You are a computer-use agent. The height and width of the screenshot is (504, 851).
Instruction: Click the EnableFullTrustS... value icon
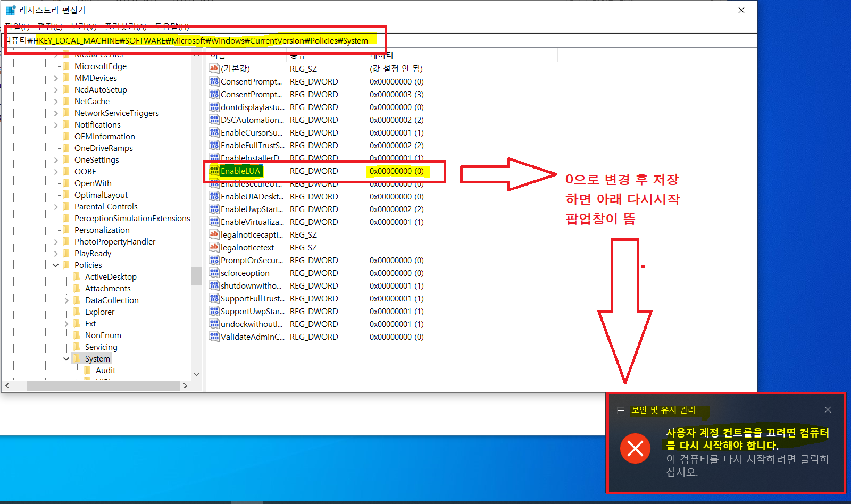[x=214, y=145]
